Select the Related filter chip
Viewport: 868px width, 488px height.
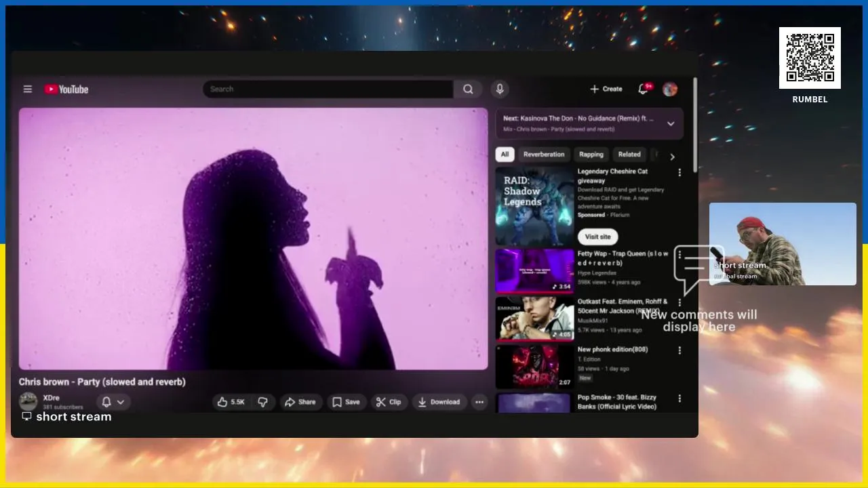(x=629, y=155)
